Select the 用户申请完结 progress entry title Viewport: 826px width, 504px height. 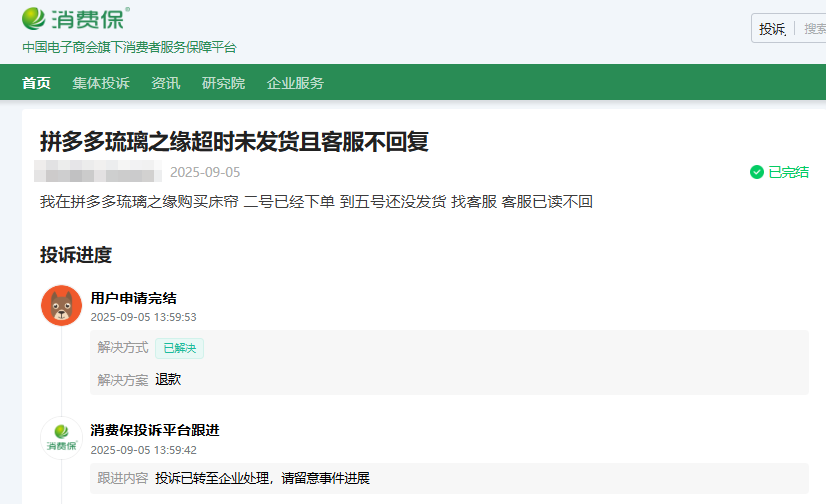pos(134,298)
